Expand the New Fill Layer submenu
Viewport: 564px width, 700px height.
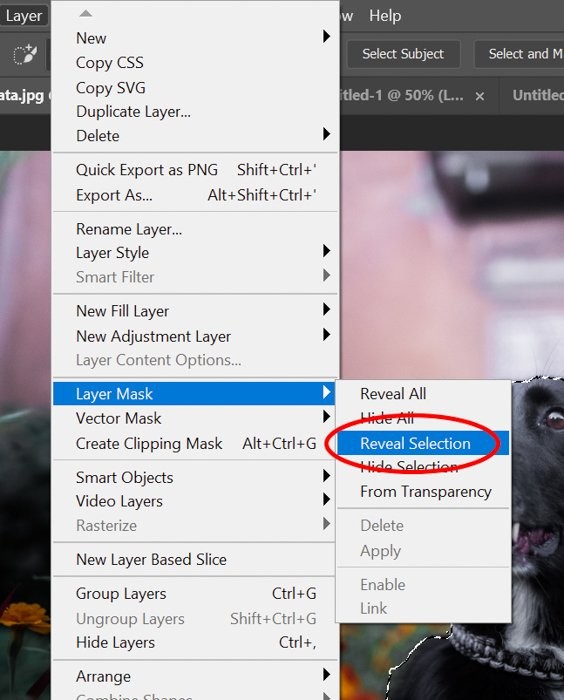click(194, 311)
